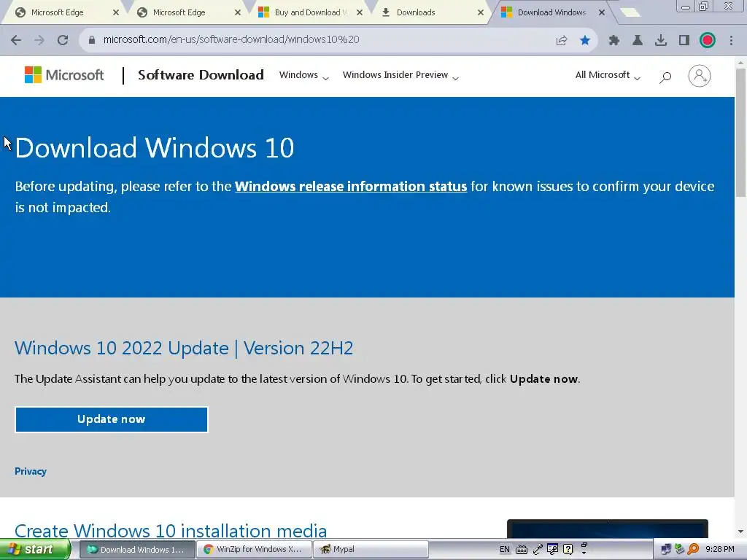
Task: Switch to the Downloads tab
Action: pyautogui.click(x=429, y=13)
